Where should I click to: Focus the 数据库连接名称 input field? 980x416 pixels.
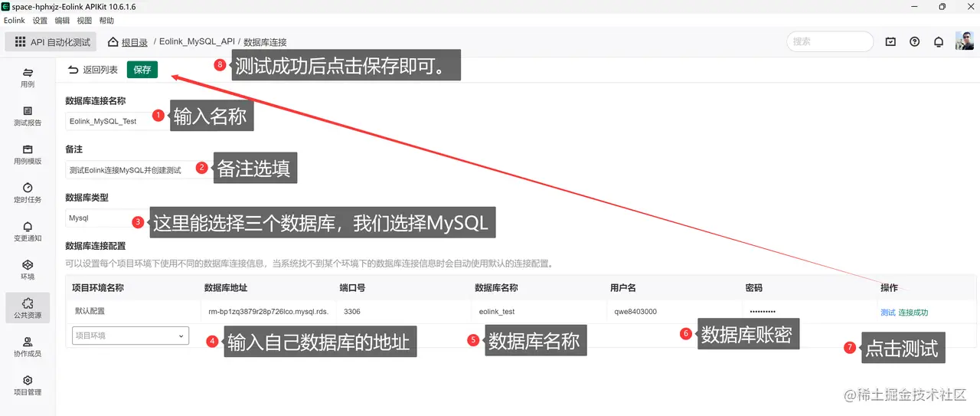[116, 121]
